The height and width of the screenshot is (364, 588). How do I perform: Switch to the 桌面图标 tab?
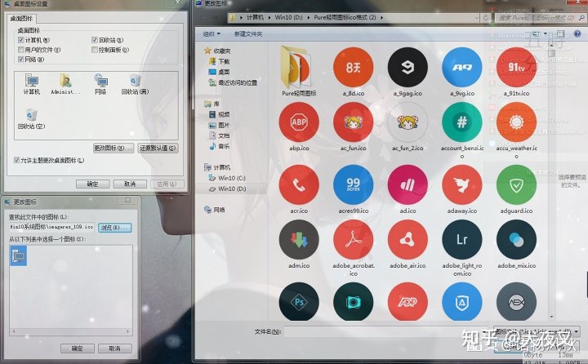21,19
